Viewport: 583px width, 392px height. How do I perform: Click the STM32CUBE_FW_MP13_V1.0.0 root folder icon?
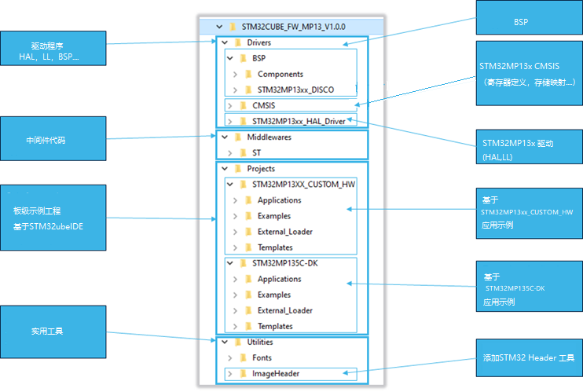coord(233,27)
